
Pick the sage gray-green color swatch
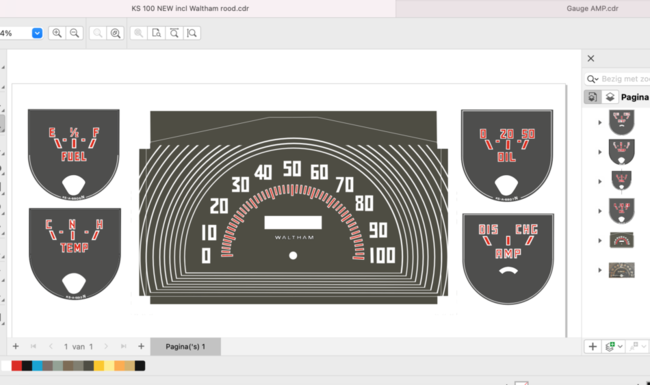58,366
